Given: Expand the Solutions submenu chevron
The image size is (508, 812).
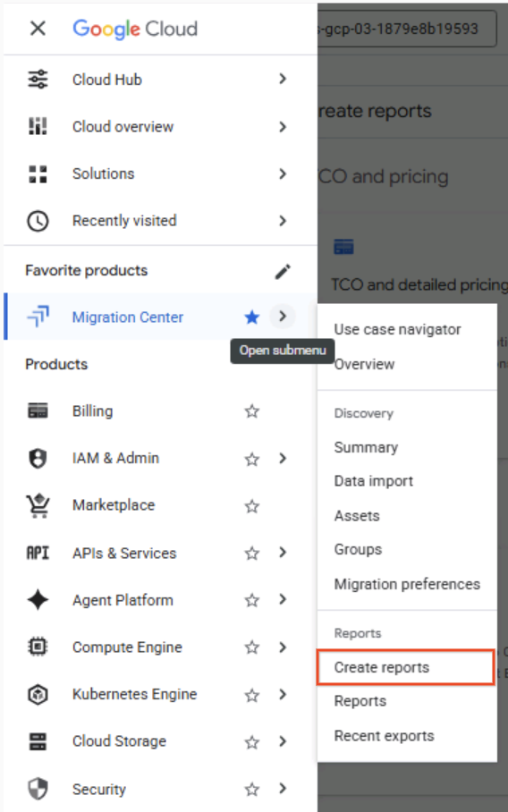Looking at the screenshot, I should [283, 173].
